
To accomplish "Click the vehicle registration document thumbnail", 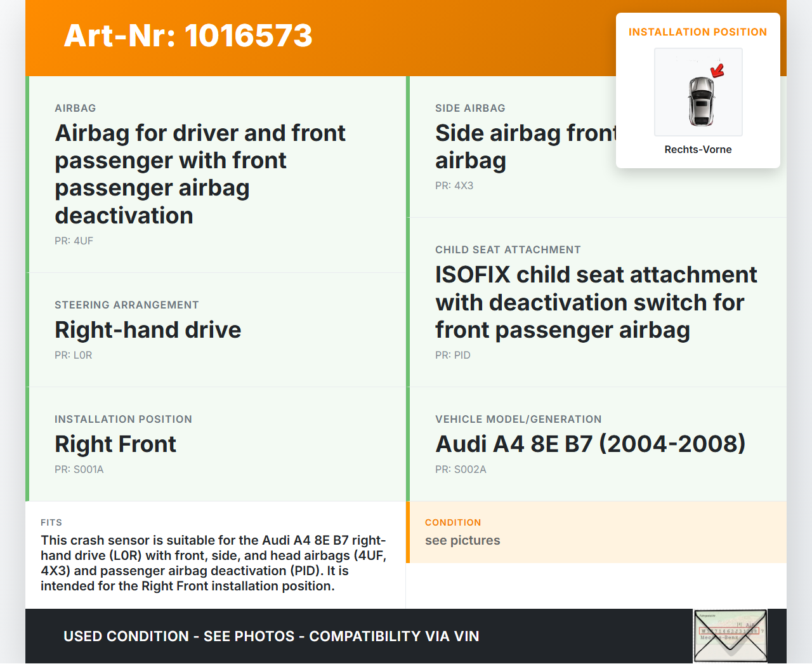I will click(x=730, y=636).
